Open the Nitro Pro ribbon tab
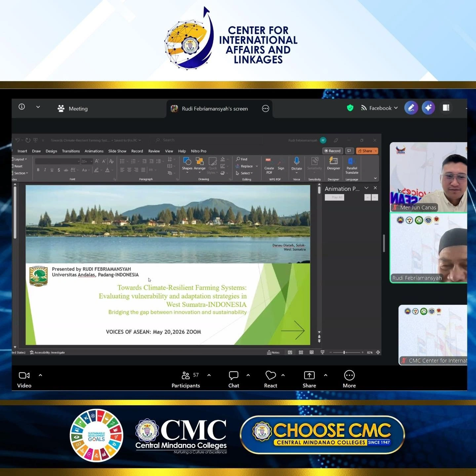Image resolution: width=476 pixels, height=476 pixels. pyautogui.click(x=199, y=151)
